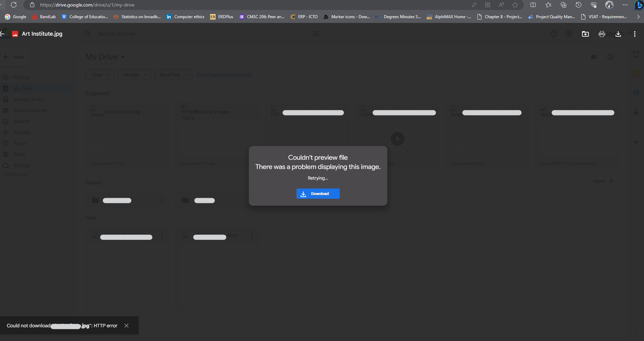Reload the page with browser refresh icon
Viewport: 644px width, 341px height.
[x=14, y=5]
